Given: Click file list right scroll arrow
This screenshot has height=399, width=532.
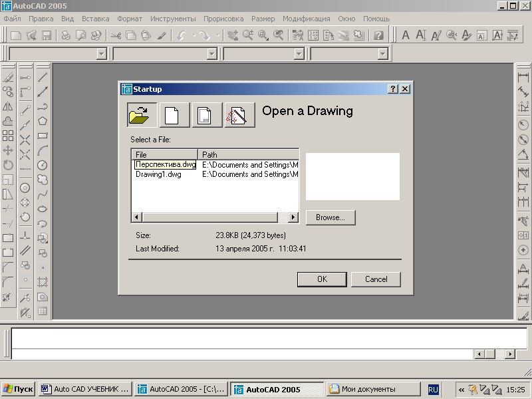Looking at the screenshot, I should click(x=293, y=217).
